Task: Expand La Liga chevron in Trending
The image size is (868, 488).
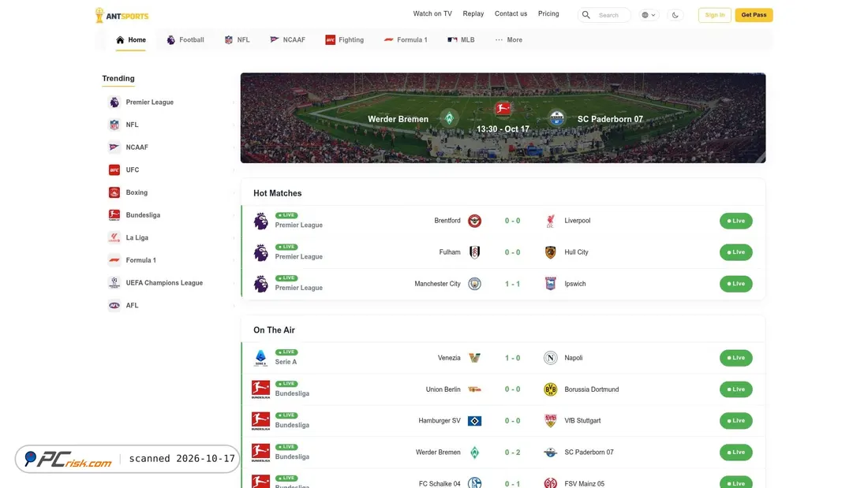Action: click(x=233, y=238)
